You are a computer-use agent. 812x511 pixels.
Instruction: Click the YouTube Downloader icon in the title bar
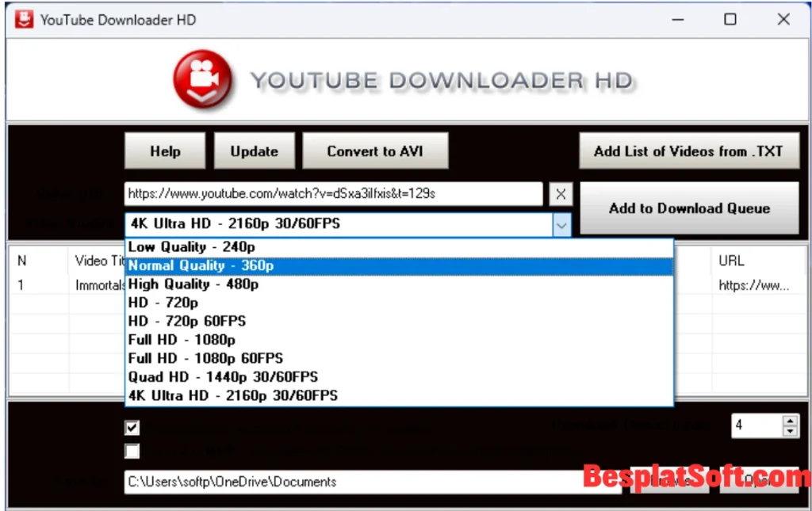(x=23, y=19)
